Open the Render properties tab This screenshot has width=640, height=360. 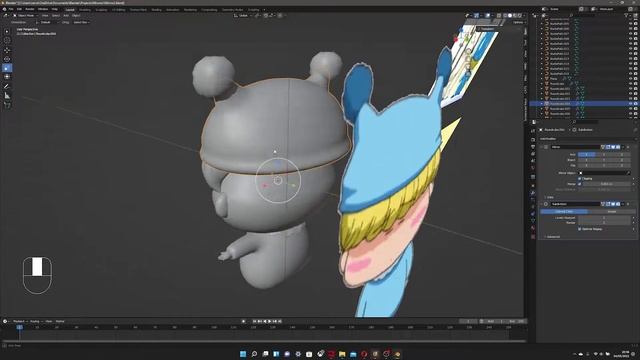tap(533, 139)
